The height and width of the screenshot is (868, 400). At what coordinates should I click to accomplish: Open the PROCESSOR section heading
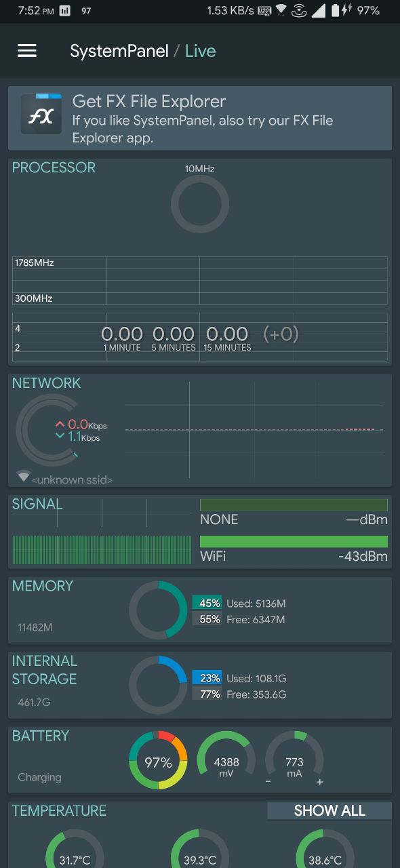point(54,167)
